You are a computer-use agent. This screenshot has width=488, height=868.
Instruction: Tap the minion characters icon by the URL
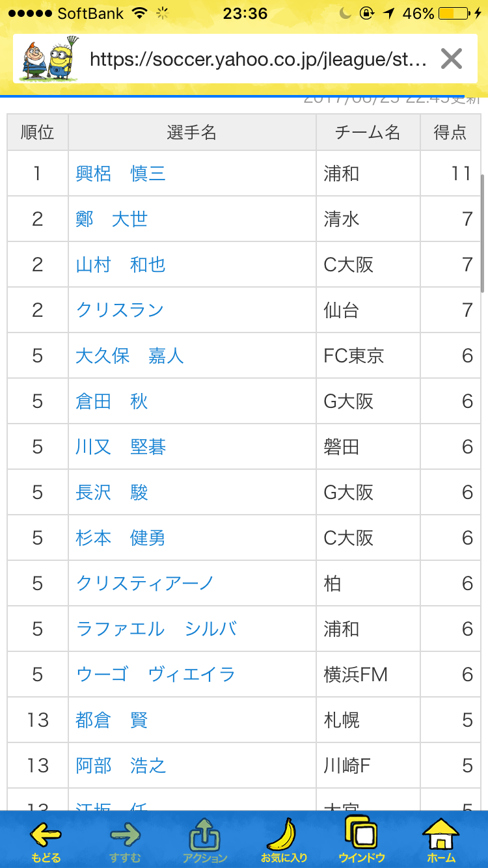point(49,59)
